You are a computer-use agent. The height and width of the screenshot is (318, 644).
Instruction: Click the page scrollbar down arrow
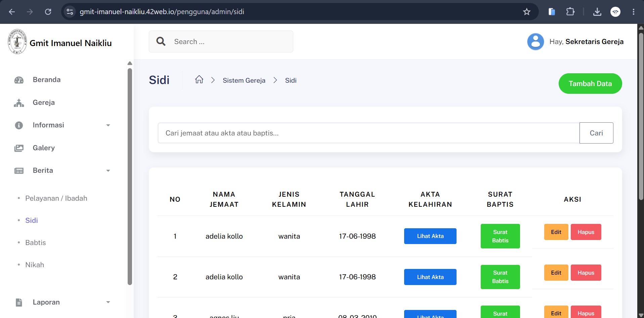pos(641,315)
